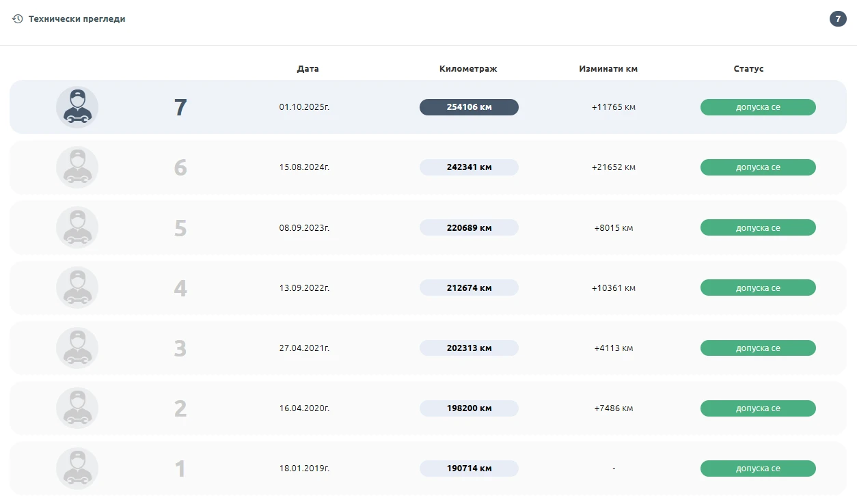Image resolution: width=857 pixels, height=504 pixels.
Task: Click the green status for 01.10.2025 inspection
Action: click(x=758, y=107)
